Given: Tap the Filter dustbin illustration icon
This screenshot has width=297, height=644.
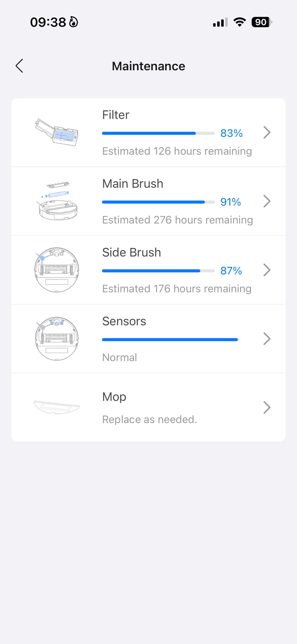Looking at the screenshot, I should click(x=57, y=132).
